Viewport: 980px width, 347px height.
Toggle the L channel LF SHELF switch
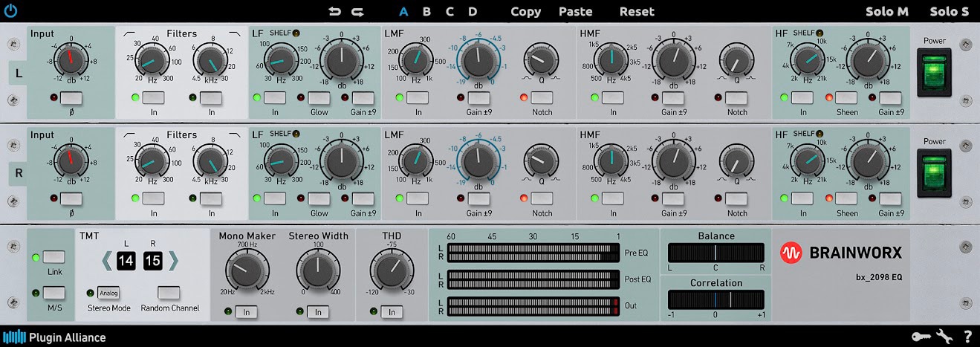[x=296, y=33]
